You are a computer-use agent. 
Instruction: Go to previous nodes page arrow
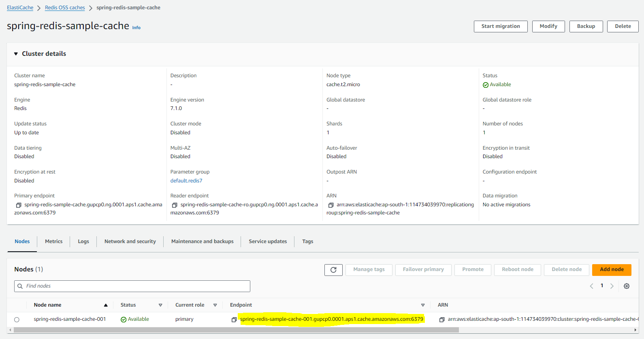[591, 286]
